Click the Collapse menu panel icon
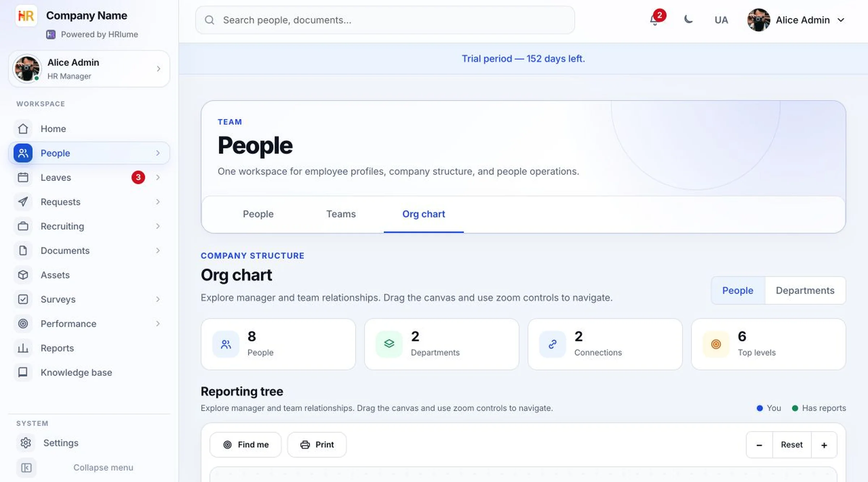Viewport: 868px width, 482px height. [26, 468]
